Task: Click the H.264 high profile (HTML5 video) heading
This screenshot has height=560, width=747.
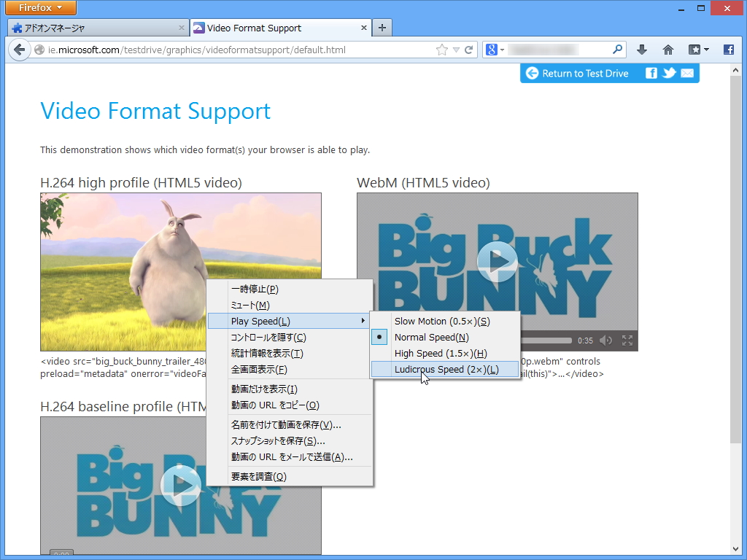Action: coord(141,183)
